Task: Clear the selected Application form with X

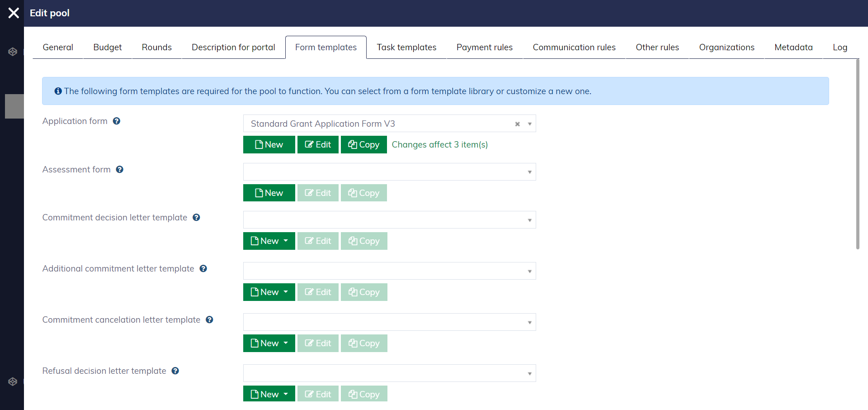Action: click(517, 124)
